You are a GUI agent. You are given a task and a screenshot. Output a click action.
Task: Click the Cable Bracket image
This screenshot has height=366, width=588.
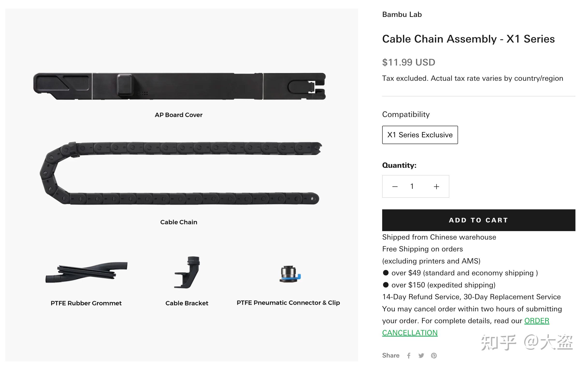(187, 272)
